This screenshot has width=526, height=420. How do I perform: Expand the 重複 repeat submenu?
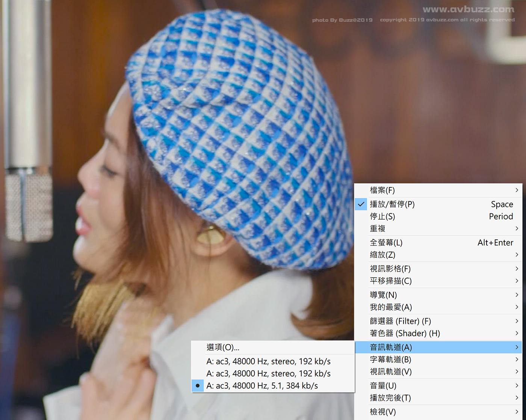pos(378,228)
